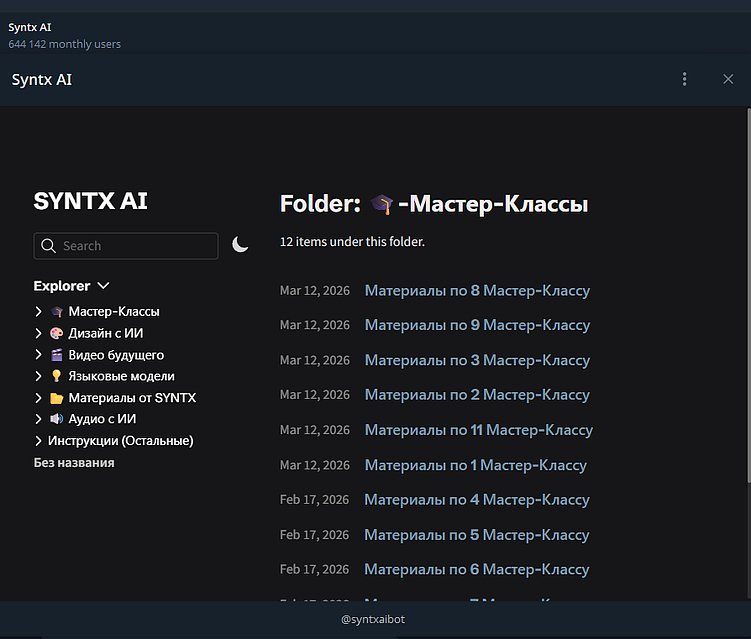Image resolution: width=751 pixels, height=639 pixels.
Task: Click the Mar 12, 2026 date beside 8 Мастер-Классу
Action: pyautogui.click(x=315, y=291)
